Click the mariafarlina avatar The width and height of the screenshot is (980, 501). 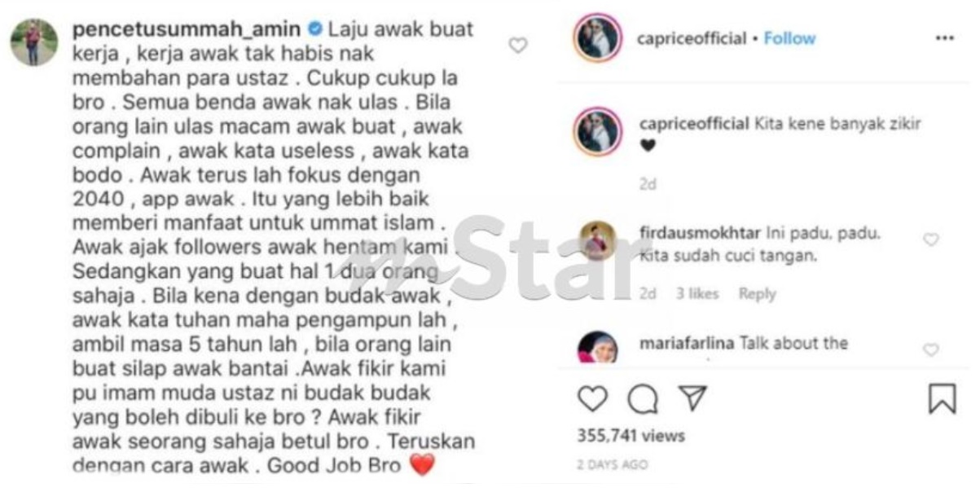(x=597, y=349)
